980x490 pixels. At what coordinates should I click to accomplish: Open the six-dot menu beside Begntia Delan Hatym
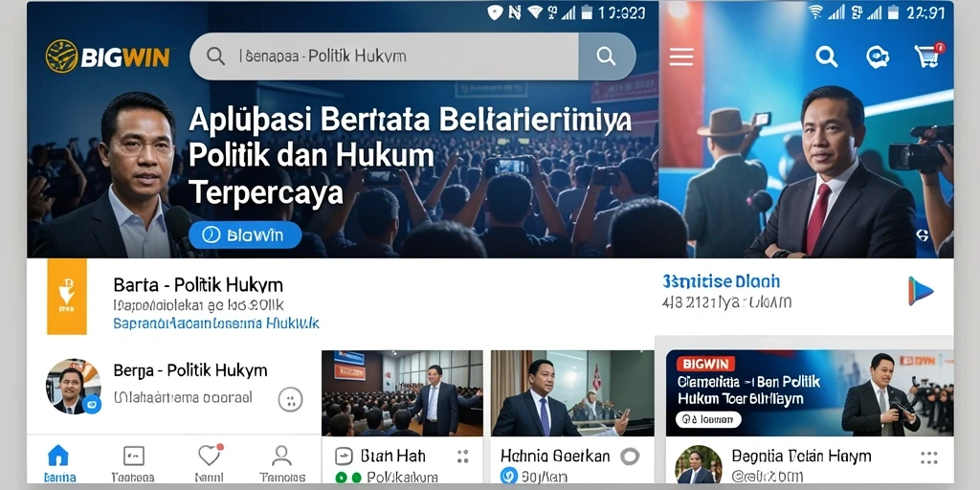(929, 458)
